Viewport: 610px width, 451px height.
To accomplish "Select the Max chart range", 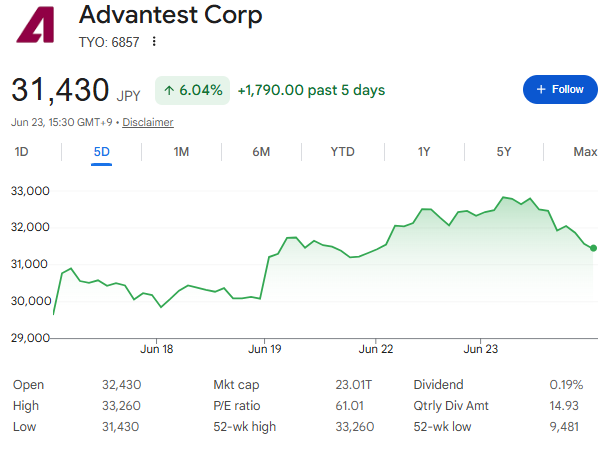I will [585, 151].
